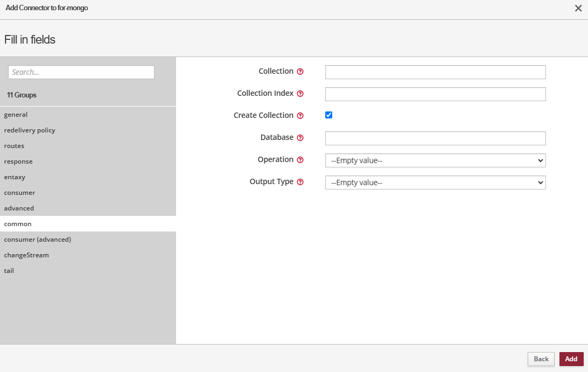Select the general group
Image resolution: width=588 pixels, height=372 pixels.
coord(16,115)
